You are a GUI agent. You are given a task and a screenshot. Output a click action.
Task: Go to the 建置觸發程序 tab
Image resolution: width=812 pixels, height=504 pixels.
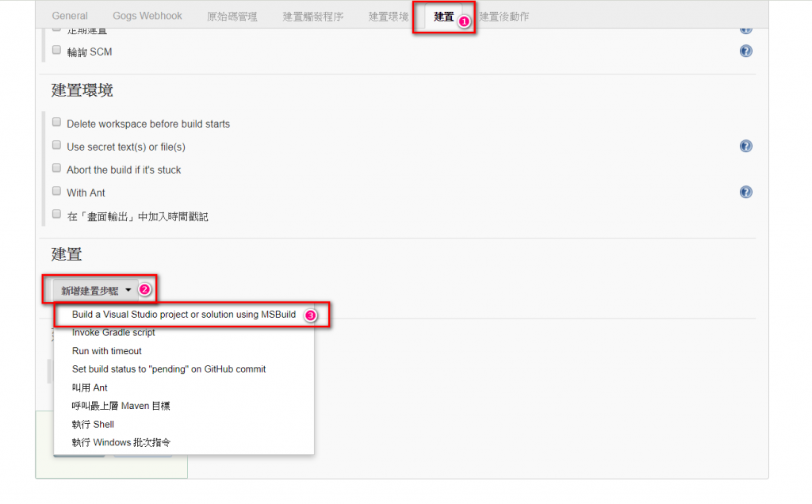[312, 17]
